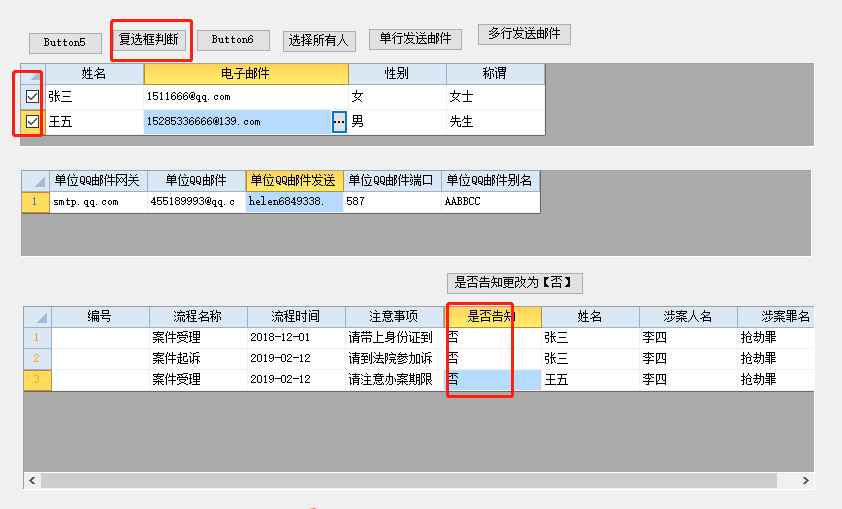
Task: Select the 注意事项 column header
Action: pos(394,317)
